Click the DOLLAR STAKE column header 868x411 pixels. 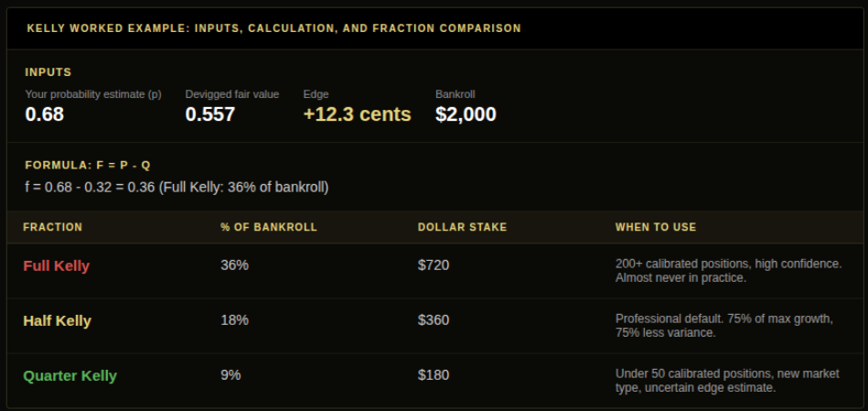(462, 228)
